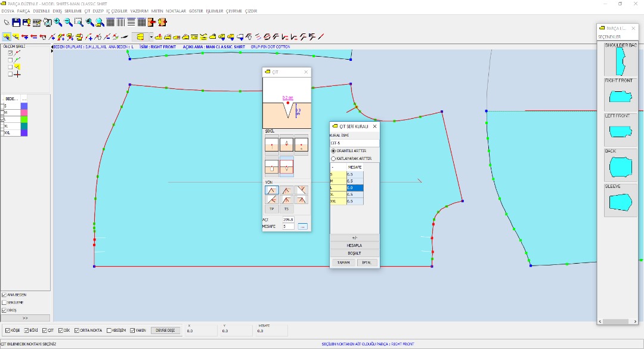This screenshot has width=644, height=349.
Task: Open the MESAFE '...' browse button
Action: point(302,227)
